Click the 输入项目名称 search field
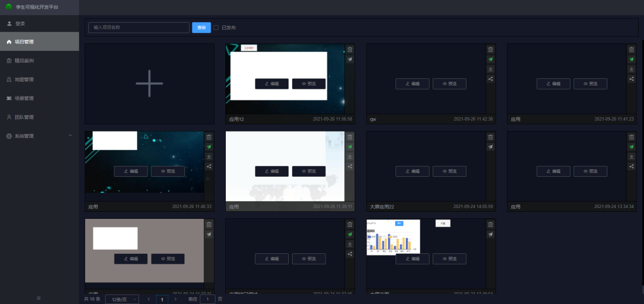Screen dimensions: 644x304 [x=139, y=27]
